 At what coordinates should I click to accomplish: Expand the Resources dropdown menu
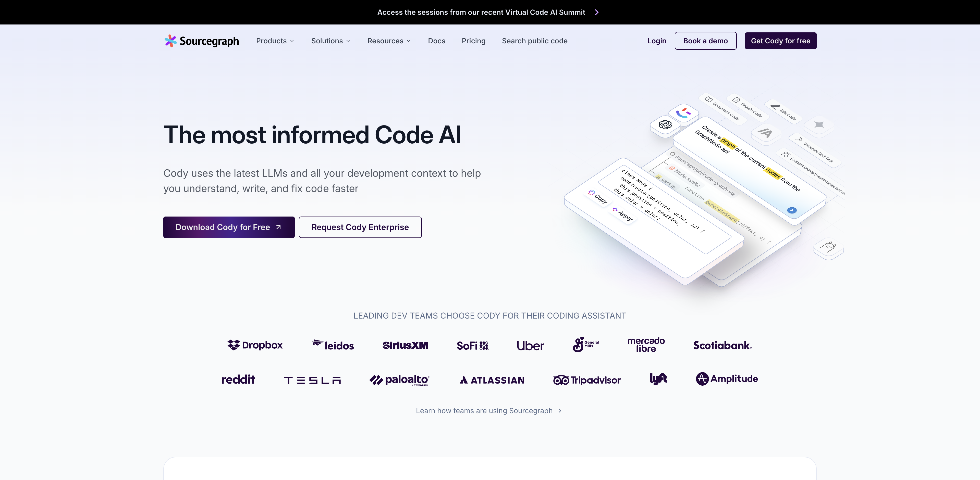coord(389,41)
